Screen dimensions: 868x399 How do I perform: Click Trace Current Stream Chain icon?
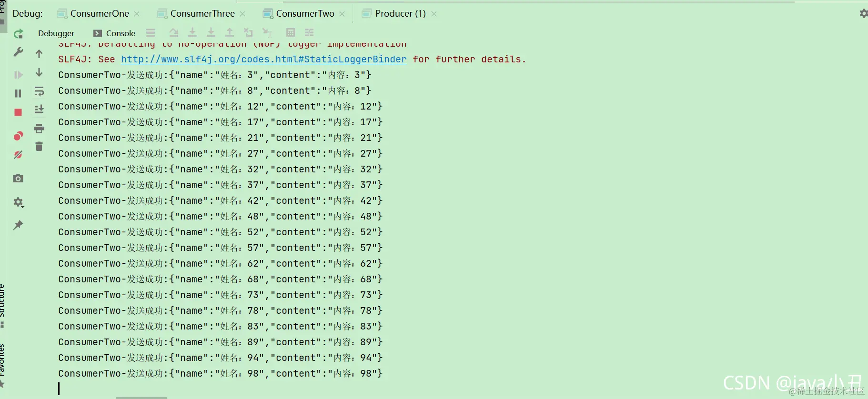(309, 32)
